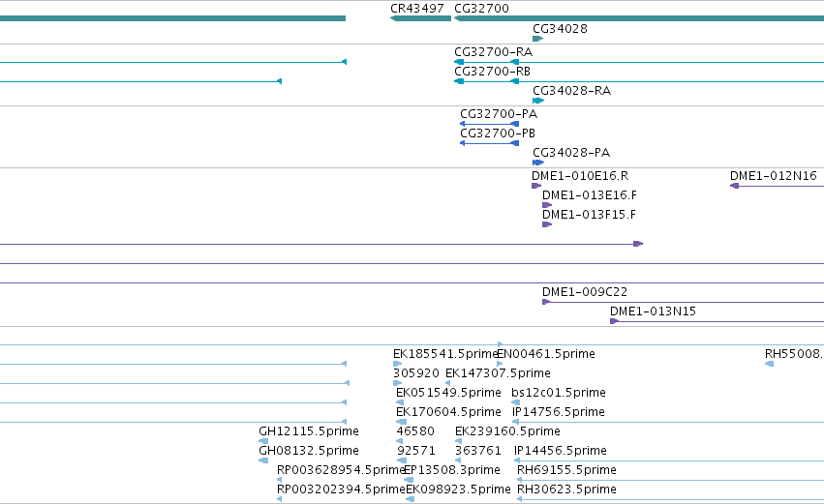Viewport: 824px width, 504px height.
Task: Open EST label EK185541.5prime
Action: 445,354
